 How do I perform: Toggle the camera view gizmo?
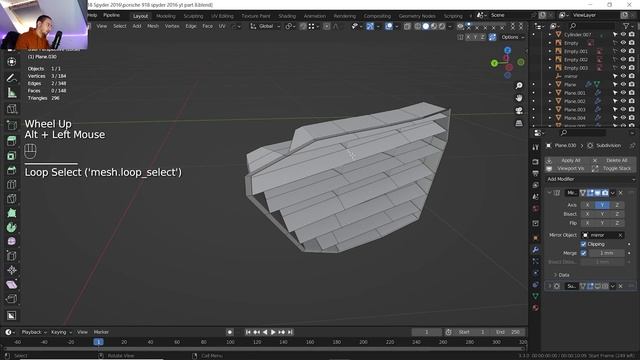519,111
